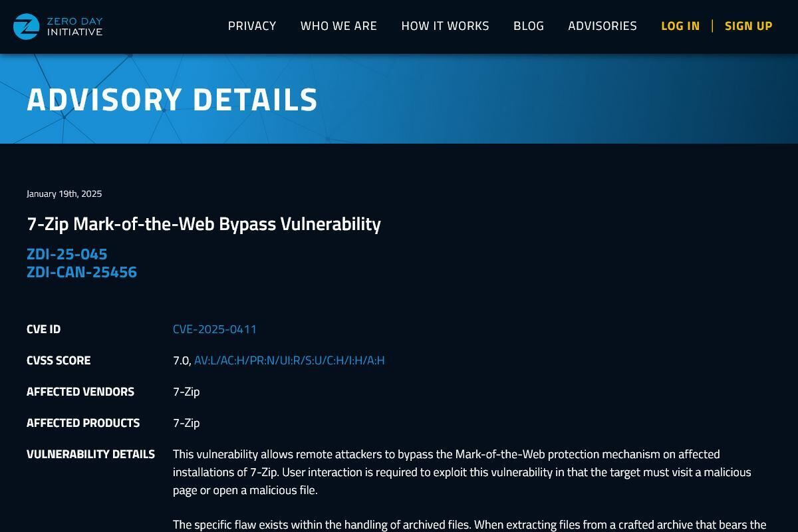Select the ZDI-CAN-25456 identifier text
The image size is (798, 532).
(x=82, y=272)
